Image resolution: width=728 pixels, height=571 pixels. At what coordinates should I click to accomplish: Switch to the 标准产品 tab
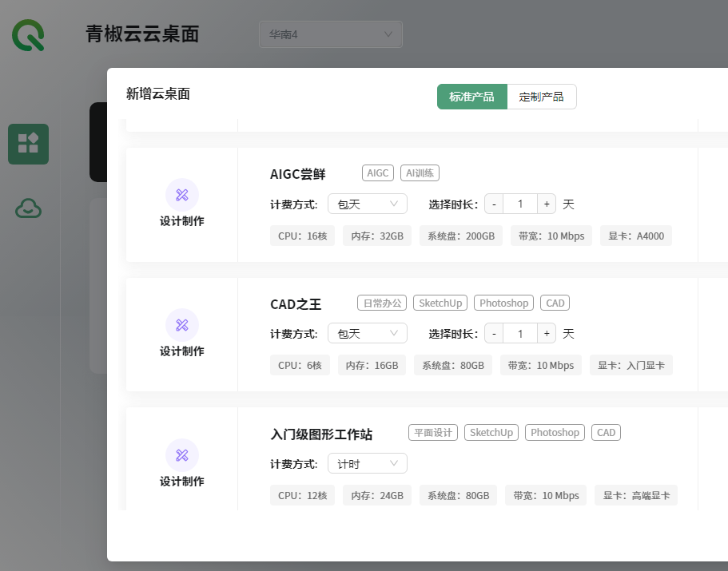coord(471,97)
